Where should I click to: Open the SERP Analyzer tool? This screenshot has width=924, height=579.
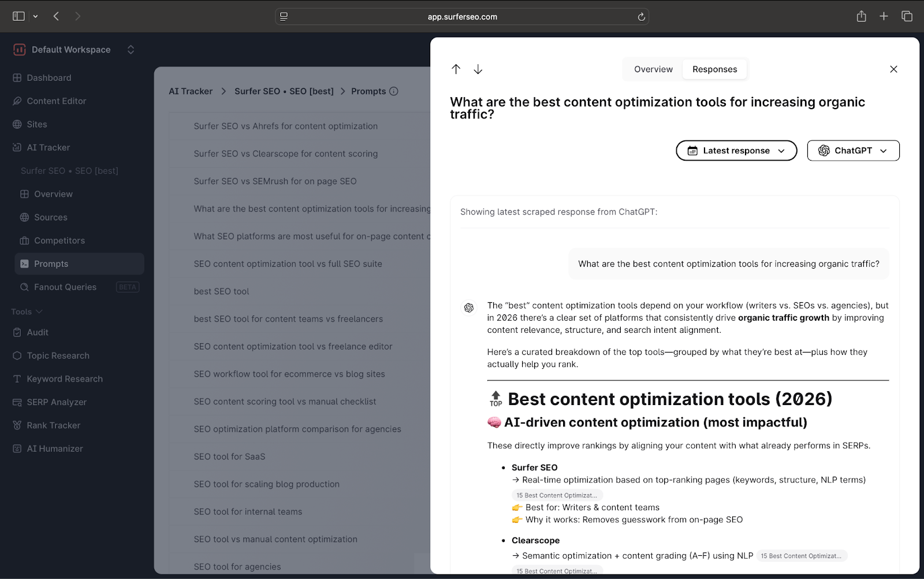[56, 402]
